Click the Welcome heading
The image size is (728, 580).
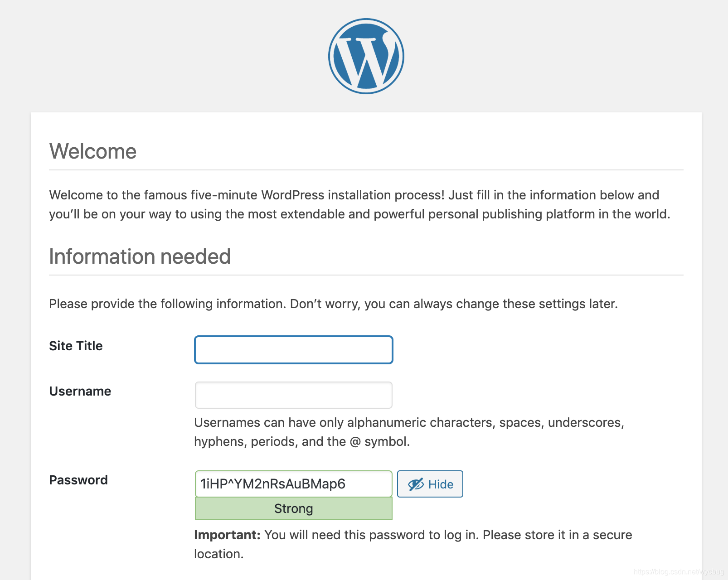pyautogui.click(x=93, y=151)
